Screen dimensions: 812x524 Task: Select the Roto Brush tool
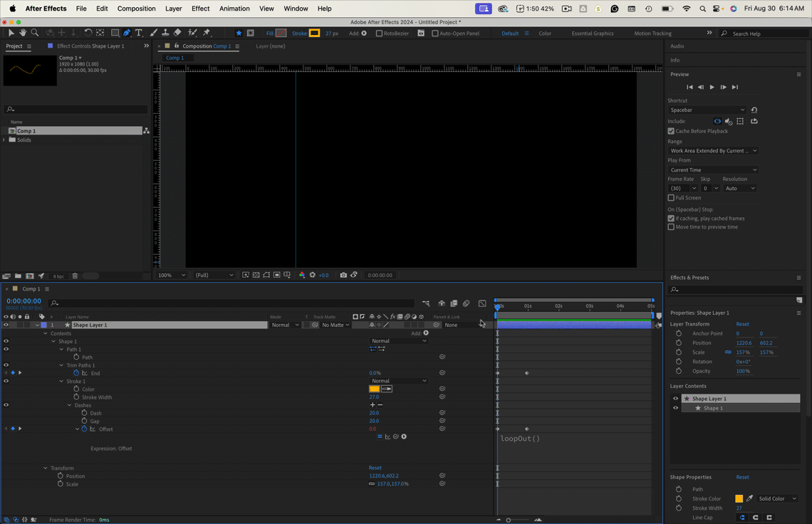coord(192,33)
